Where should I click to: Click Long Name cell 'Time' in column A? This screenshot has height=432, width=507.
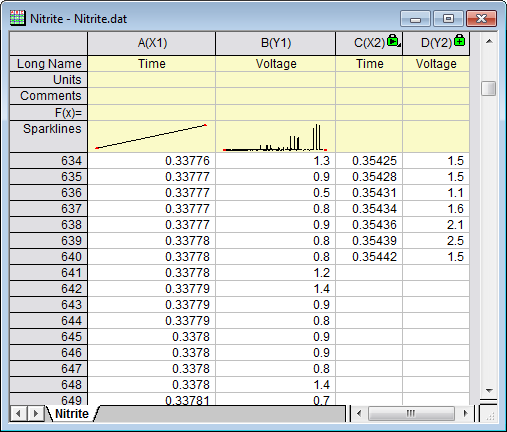pos(152,64)
